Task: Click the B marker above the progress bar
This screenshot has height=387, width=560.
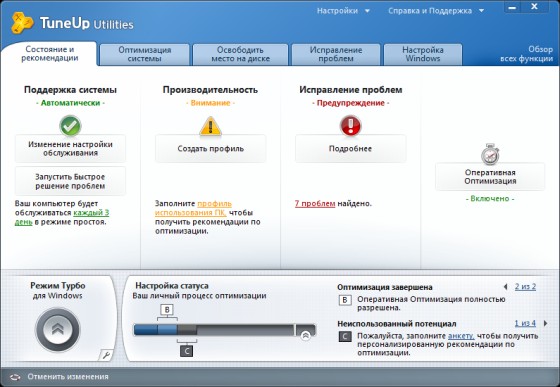Action: click(x=167, y=310)
